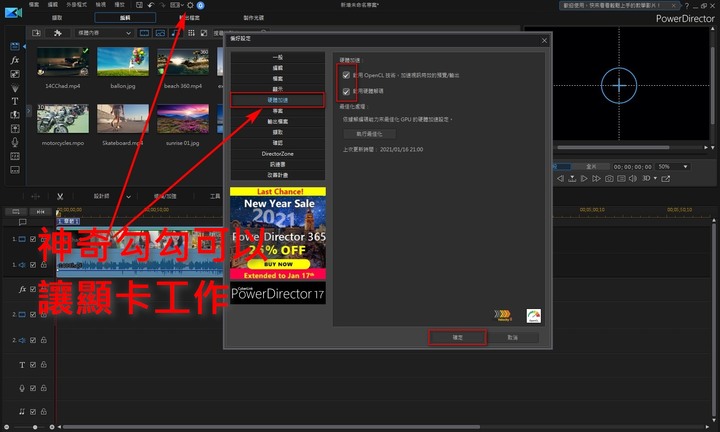Toggle the audio track 1 enable checkbox
The height and width of the screenshot is (432, 720).
[x=33, y=265]
